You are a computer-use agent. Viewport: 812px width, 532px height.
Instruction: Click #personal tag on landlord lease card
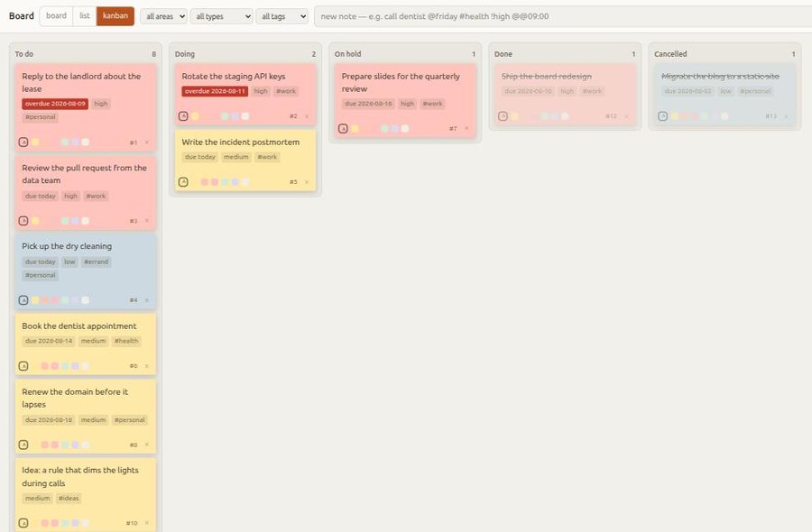coord(41,117)
